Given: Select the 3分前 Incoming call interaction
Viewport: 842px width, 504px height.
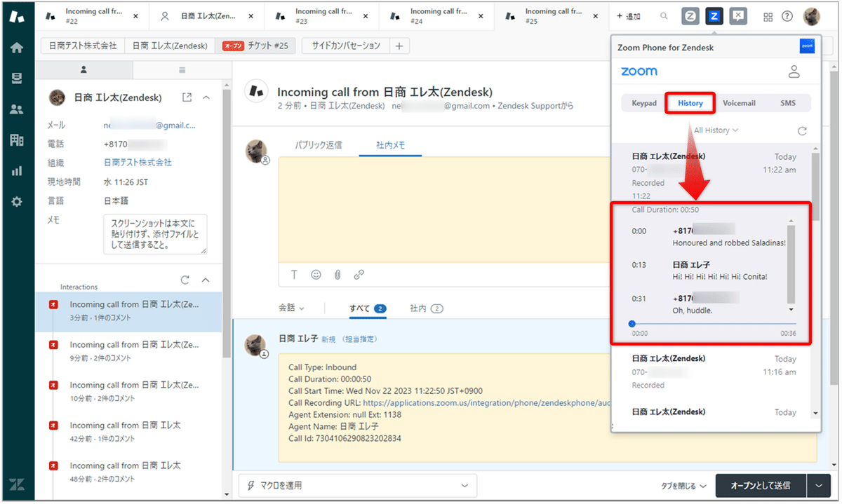Looking at the screenshot, I should pyautogui.click(x=128, y=311).
